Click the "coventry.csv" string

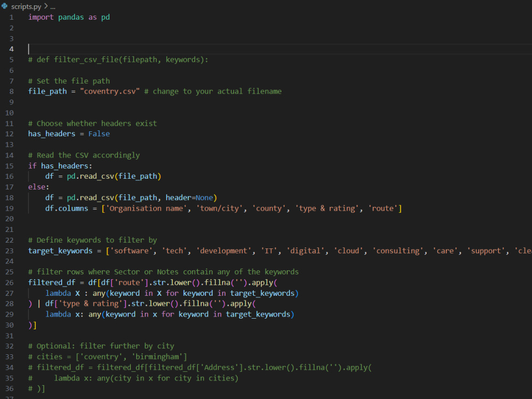point(110,92)
